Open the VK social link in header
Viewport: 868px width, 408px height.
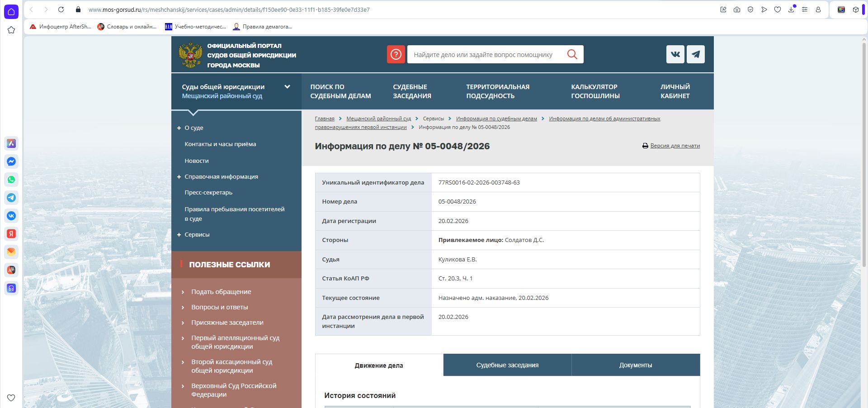pos(675,54)
